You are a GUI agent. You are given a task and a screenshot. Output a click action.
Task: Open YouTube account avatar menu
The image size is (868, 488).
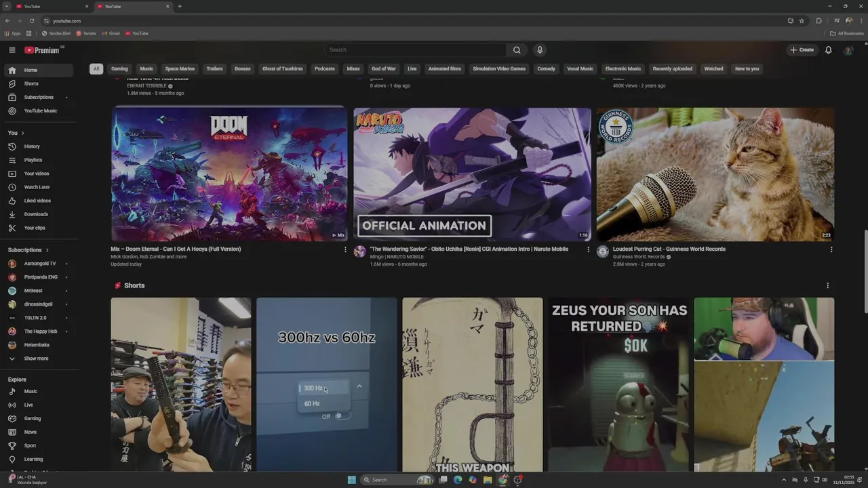(x=848, y=50)
